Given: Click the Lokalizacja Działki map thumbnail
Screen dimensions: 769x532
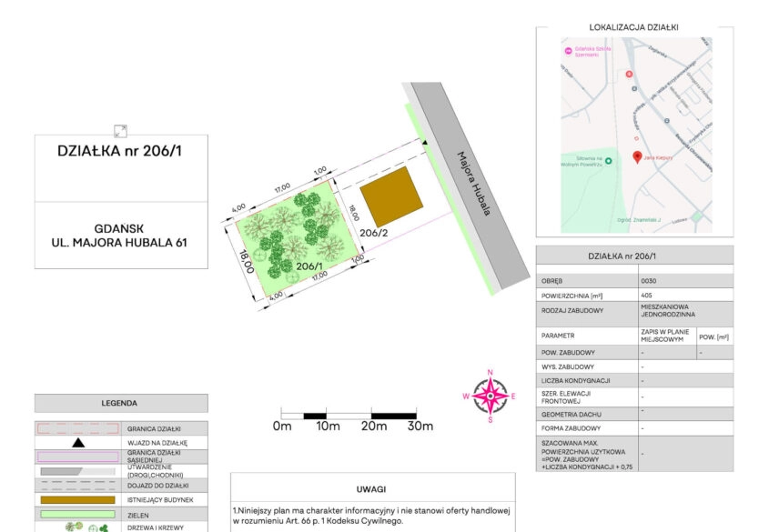Looking at the screenshot, I should click(634, 136).
